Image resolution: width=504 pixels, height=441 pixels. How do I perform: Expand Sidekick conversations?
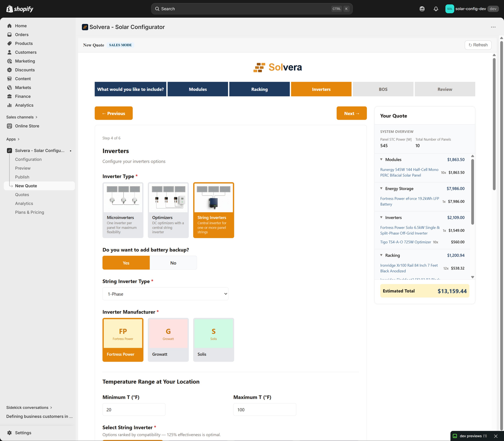pyautogui.click(x=29, y=408)
